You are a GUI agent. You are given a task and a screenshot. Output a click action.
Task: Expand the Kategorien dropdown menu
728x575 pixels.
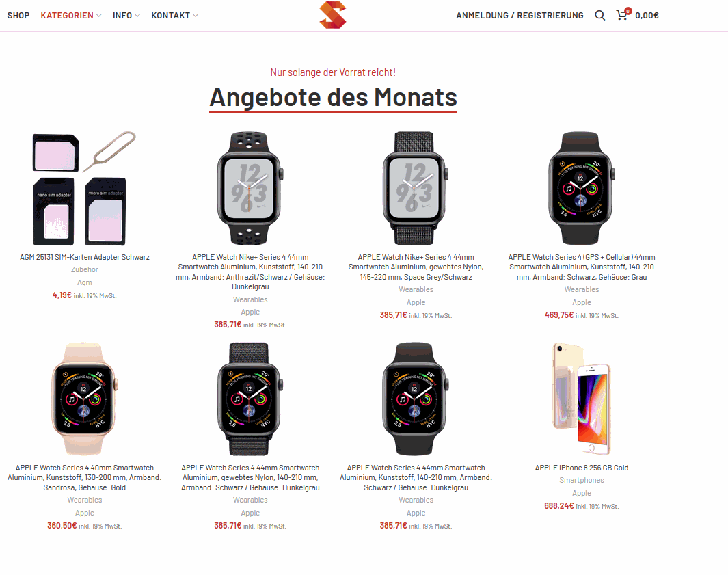(x=70, y=15)
